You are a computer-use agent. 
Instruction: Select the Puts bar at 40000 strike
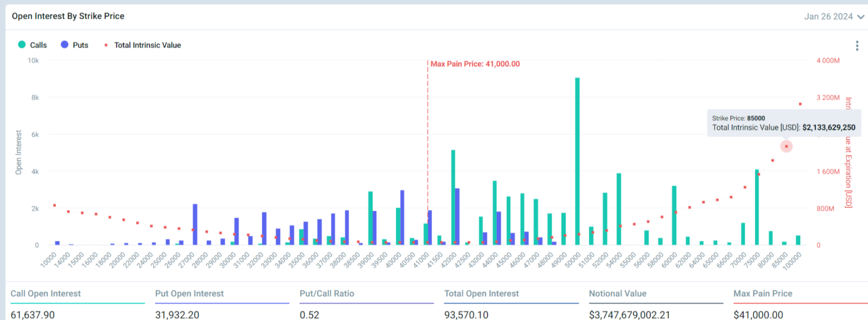pos(402,218)
